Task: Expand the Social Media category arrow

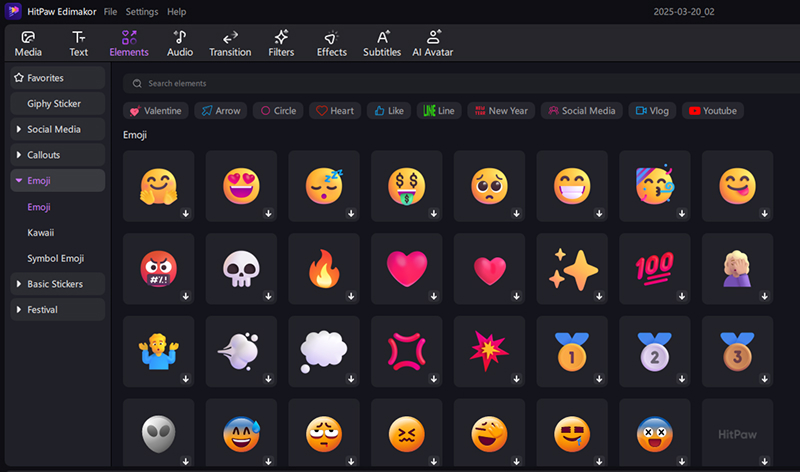Action: click(x=19, y=129)
